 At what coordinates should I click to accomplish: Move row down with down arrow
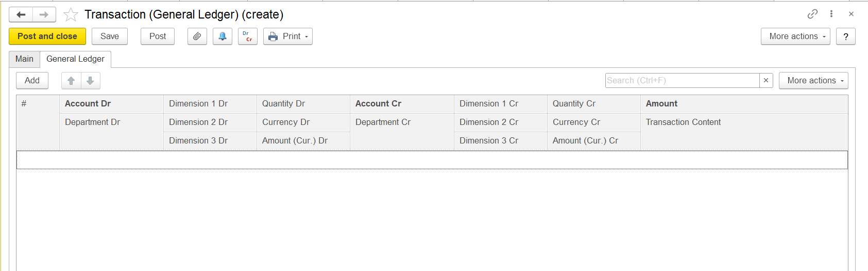(90, 81)
